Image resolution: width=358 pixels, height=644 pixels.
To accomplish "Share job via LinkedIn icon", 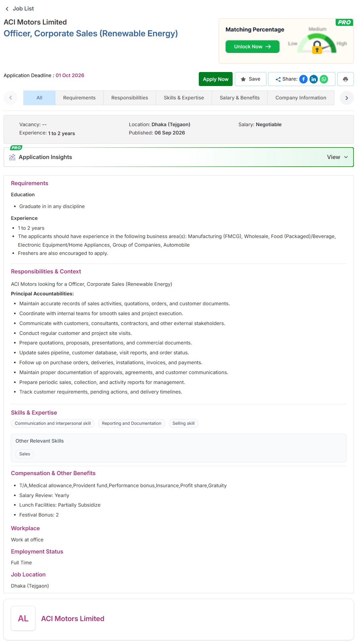I will click(314, 79).
